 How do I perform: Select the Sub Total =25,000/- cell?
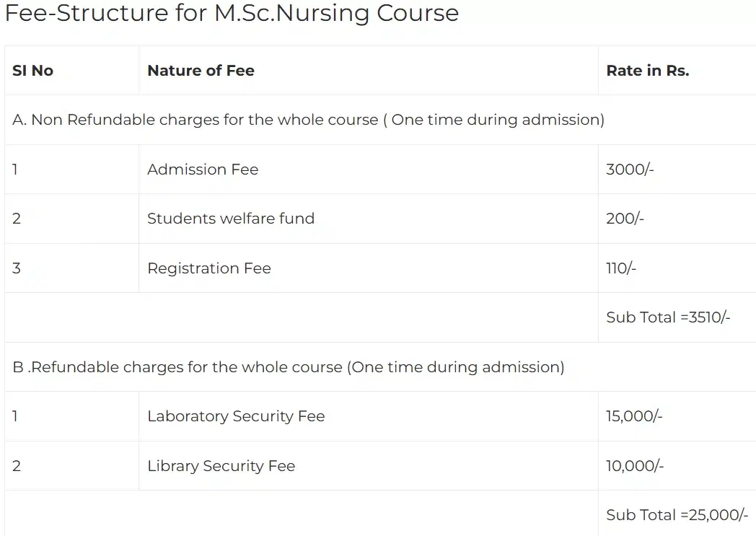pyautogui.click(x=677, y=515)
